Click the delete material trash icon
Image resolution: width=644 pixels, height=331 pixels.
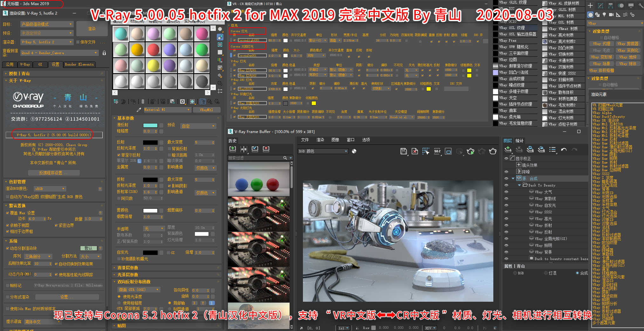(x=143, y=102)
